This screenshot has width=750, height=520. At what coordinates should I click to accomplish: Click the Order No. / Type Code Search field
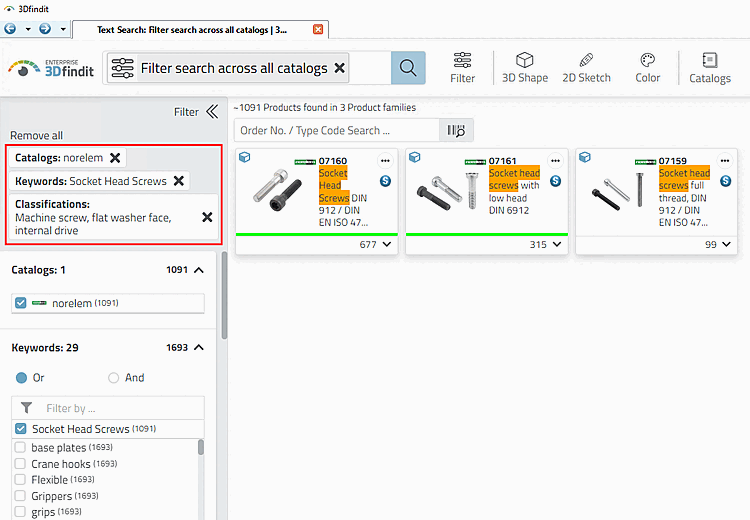337,131
